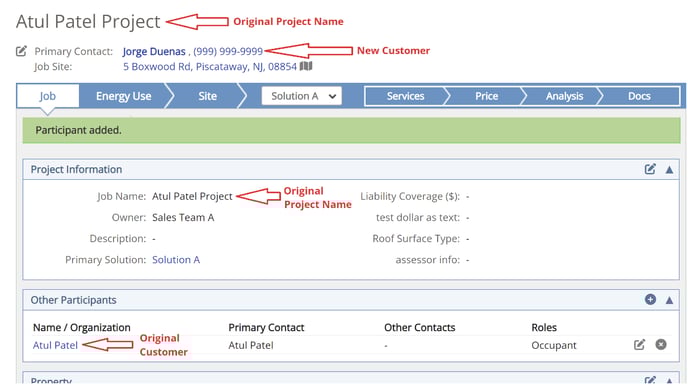Collapse the Other Participants panel
Viewport: 688px width, 389px height.
[669, 300]
